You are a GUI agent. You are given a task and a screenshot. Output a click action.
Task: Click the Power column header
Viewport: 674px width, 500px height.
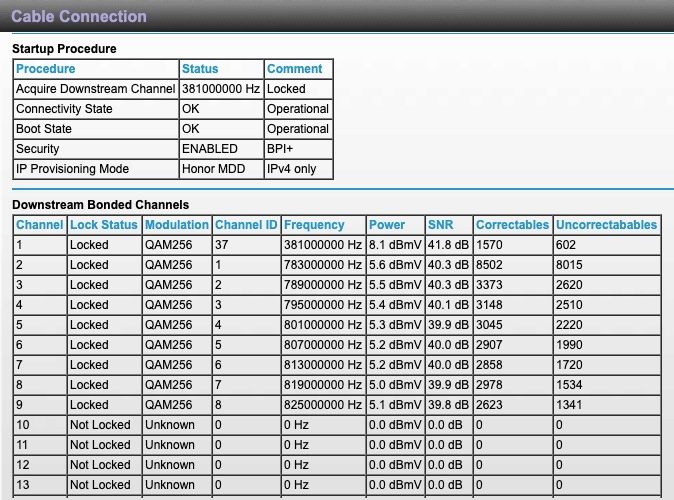tap(387, 225)
